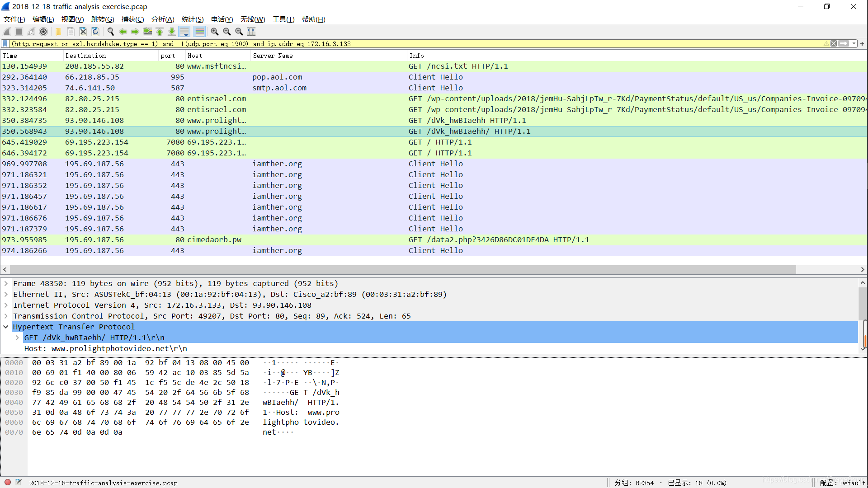
Task: Click the find packet magnifier icon
Action: point(110,32)
